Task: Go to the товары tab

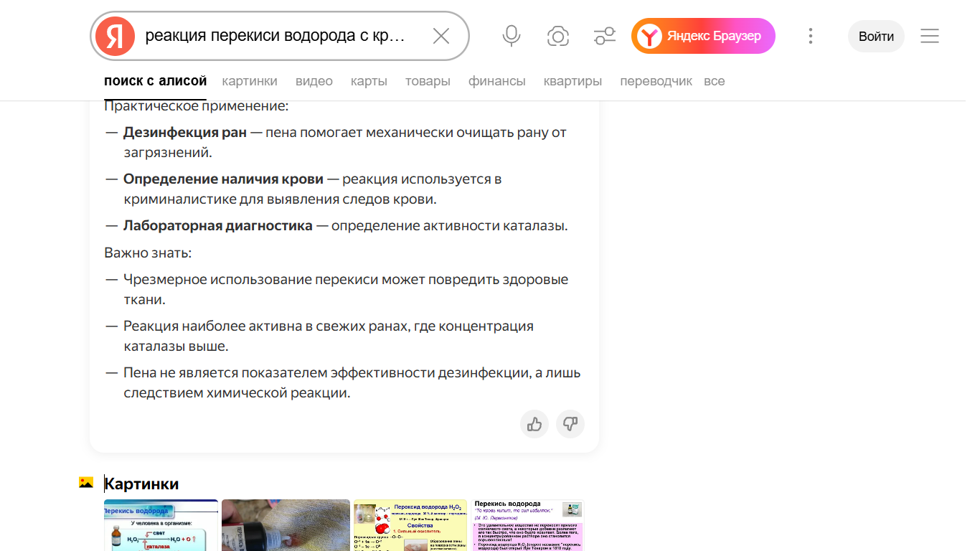Action: point(428,81)
